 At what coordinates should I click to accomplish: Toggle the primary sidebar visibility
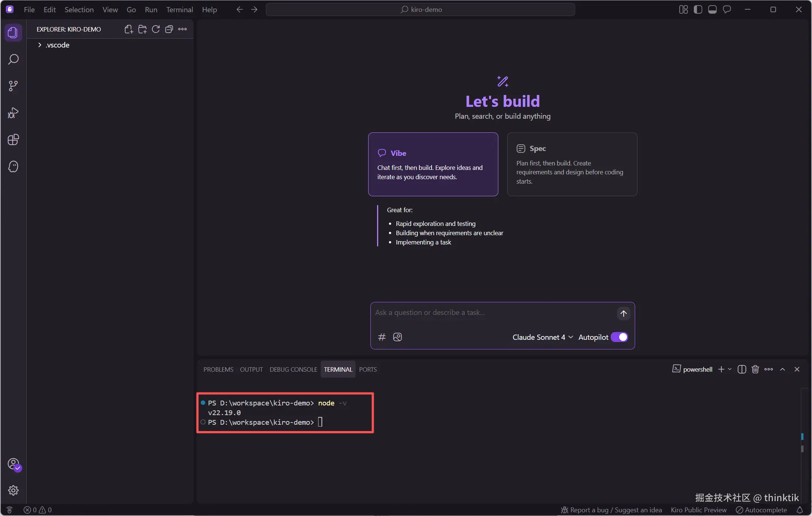(x=698, y=10)
